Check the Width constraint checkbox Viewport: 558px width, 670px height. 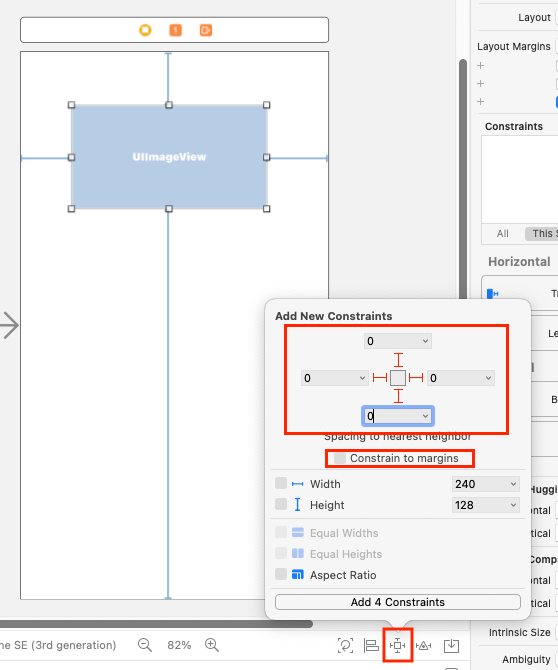[x=281, y=484]
